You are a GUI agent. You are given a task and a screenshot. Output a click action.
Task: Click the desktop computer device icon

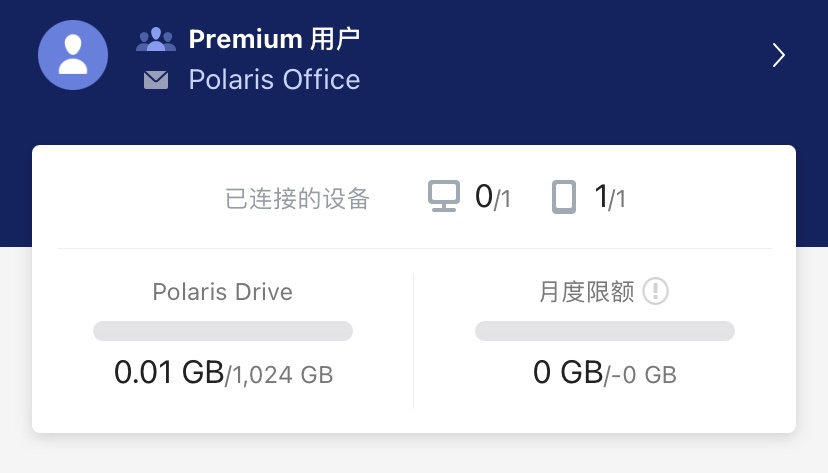pos(444,196)
